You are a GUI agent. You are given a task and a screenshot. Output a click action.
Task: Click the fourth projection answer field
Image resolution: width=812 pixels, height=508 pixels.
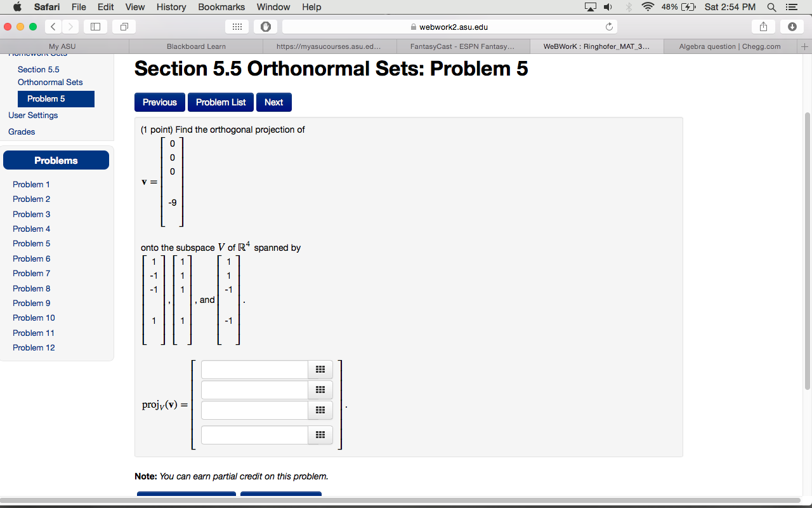click(x=254, y=435)
